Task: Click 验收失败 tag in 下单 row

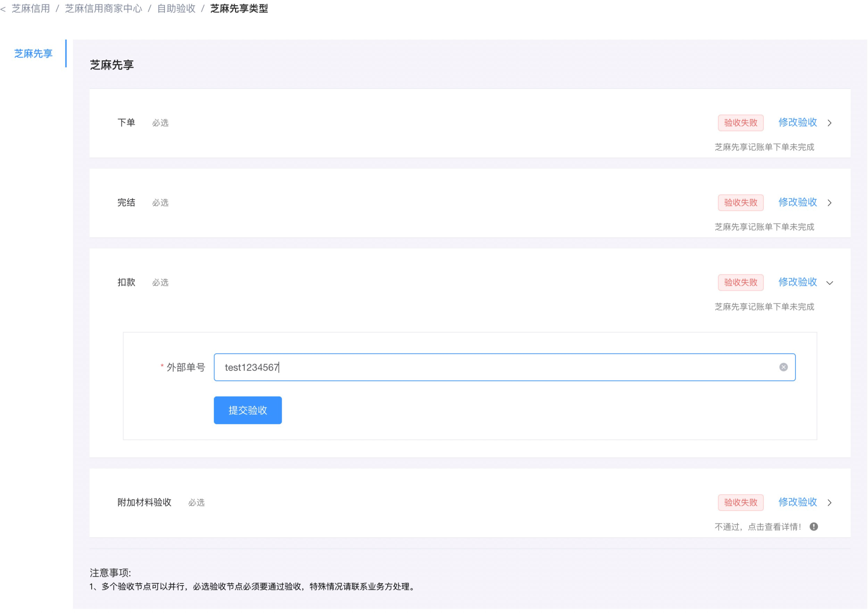Action: [x=740, y=123]
